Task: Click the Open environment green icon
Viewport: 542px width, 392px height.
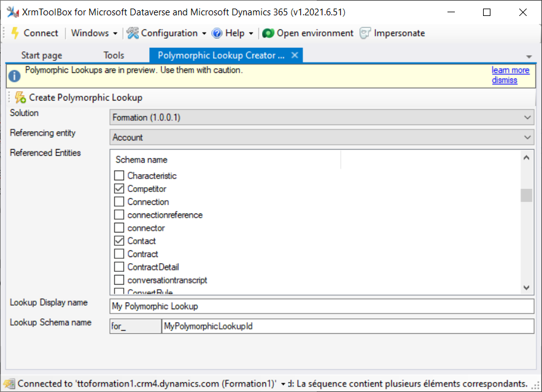Action: 268,33
